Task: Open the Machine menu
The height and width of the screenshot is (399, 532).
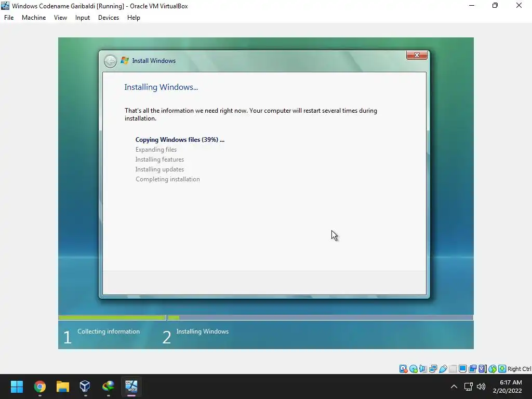Action: 34,18
